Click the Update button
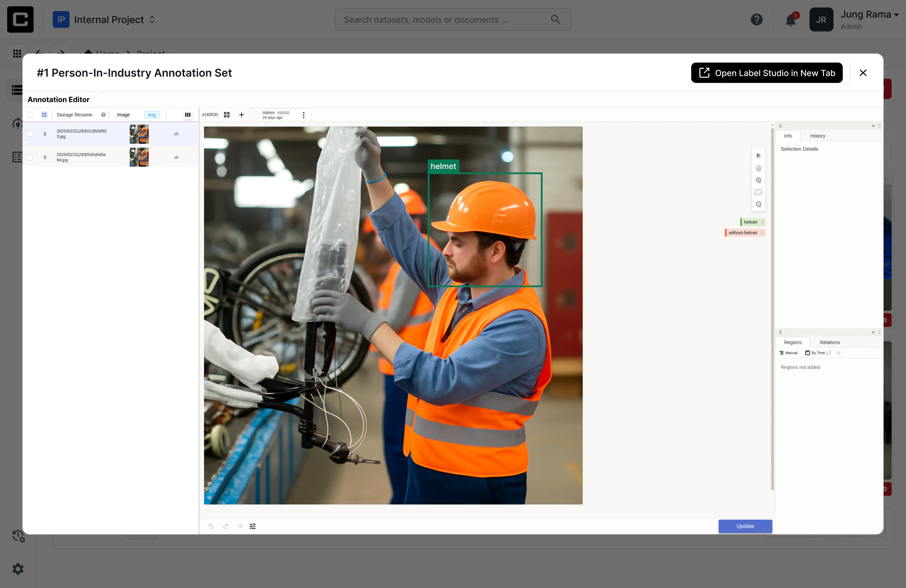 745,526
